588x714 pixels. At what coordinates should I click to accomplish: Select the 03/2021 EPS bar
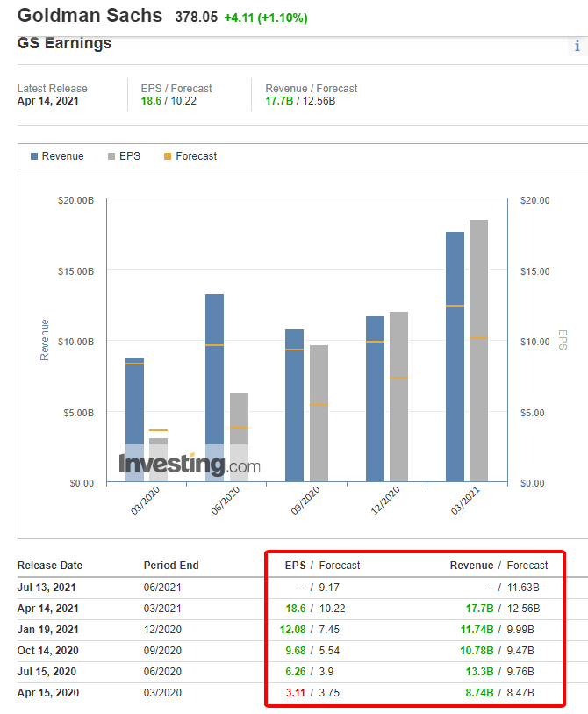point(479,350)
